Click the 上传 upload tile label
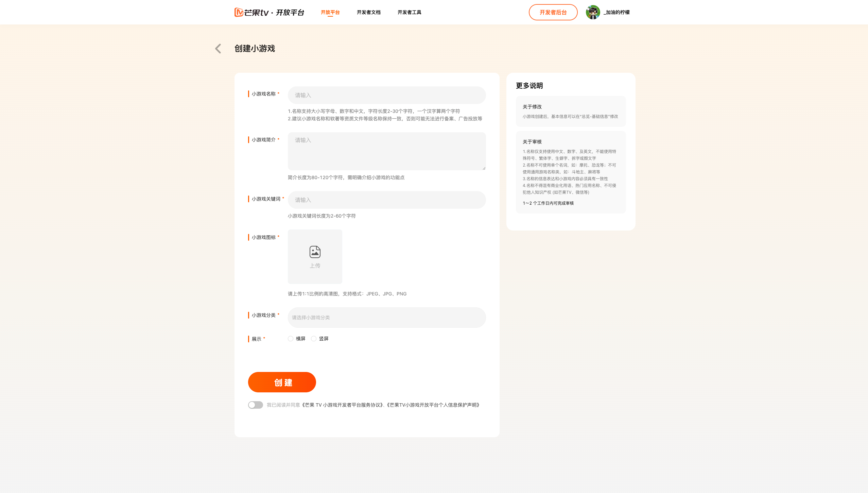 click(315, 266)
